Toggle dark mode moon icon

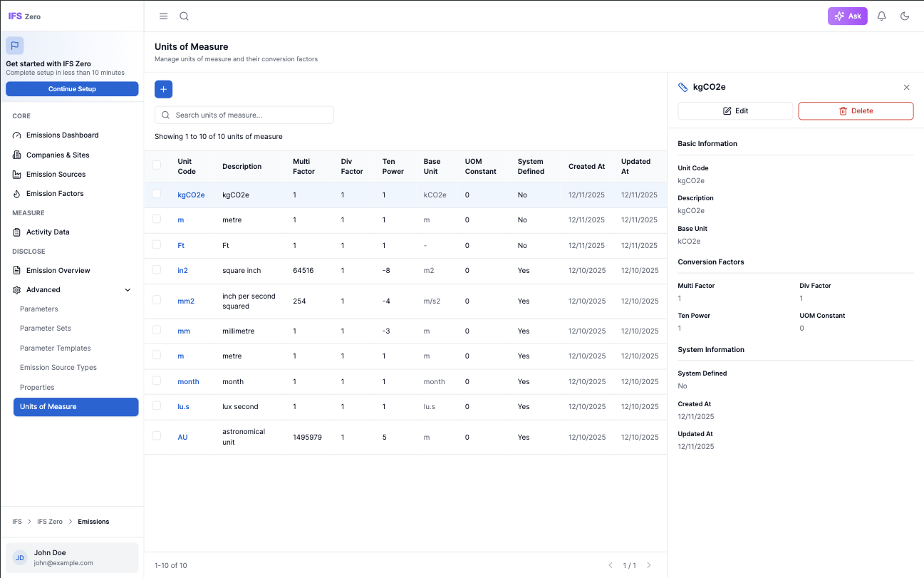(x=905, y=16)
